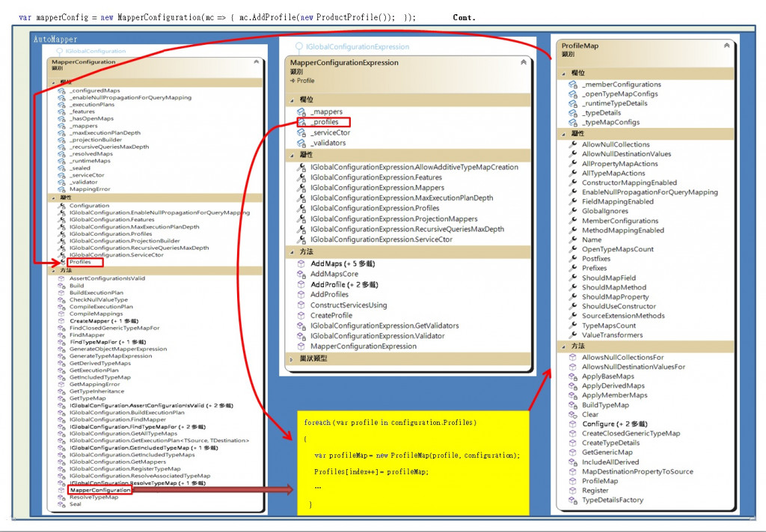This screenshot has height=532, width=766.
Task: Click the Profile base type label under MapperConfigurationExpression
Action: [x=305, y=81]
